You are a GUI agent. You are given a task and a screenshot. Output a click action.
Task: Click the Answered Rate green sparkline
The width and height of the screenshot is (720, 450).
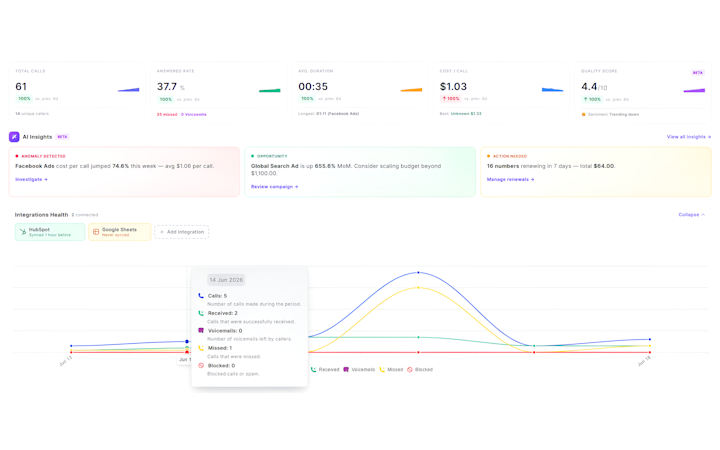pyautogui.click(x=270, y=90)
